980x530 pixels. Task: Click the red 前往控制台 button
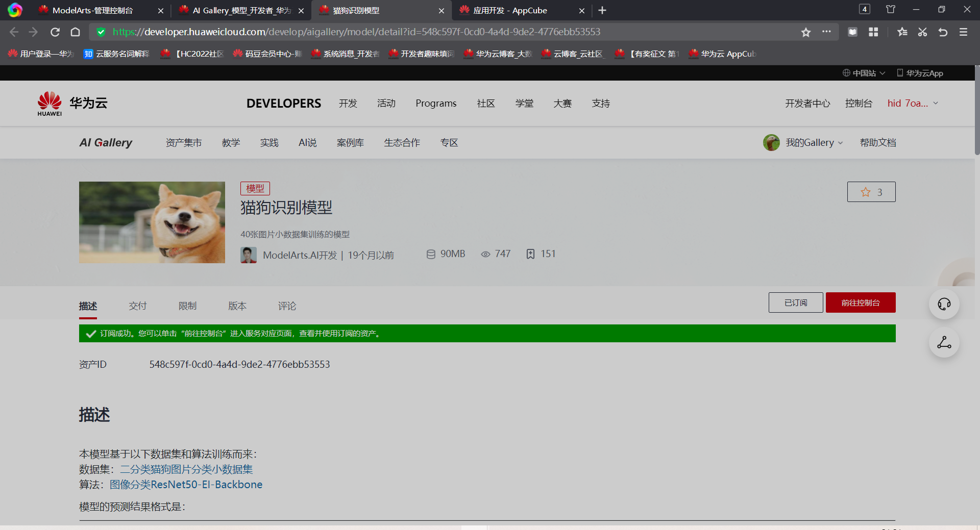point(861,302)
